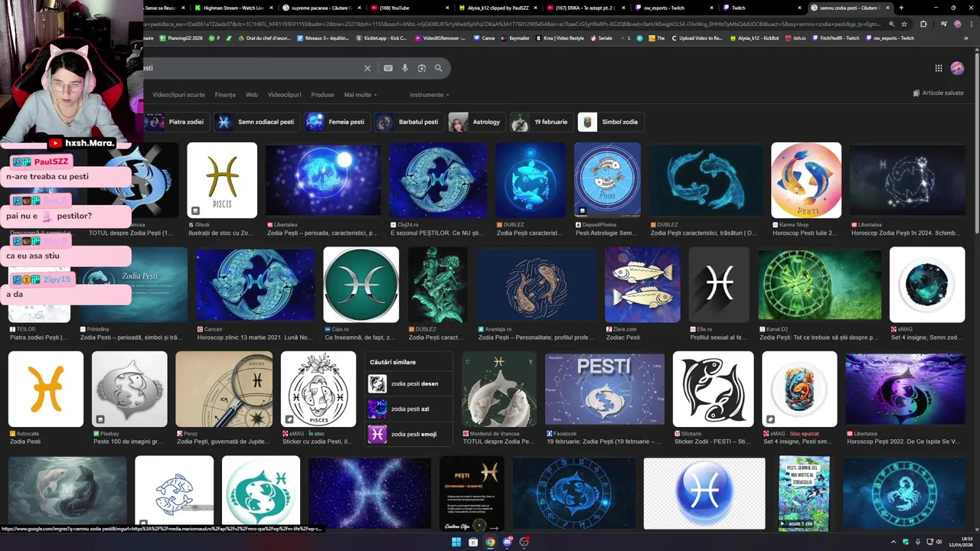Viewport: 980px width, 551px height.
Task: Select the Semn zodiacal pesti chip
Action: click(x=257, y=122)
